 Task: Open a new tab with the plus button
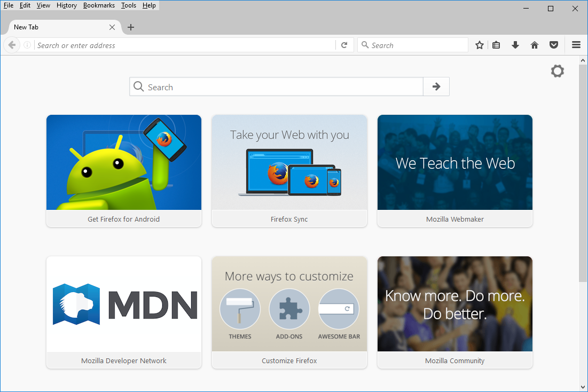coord(130,27)
